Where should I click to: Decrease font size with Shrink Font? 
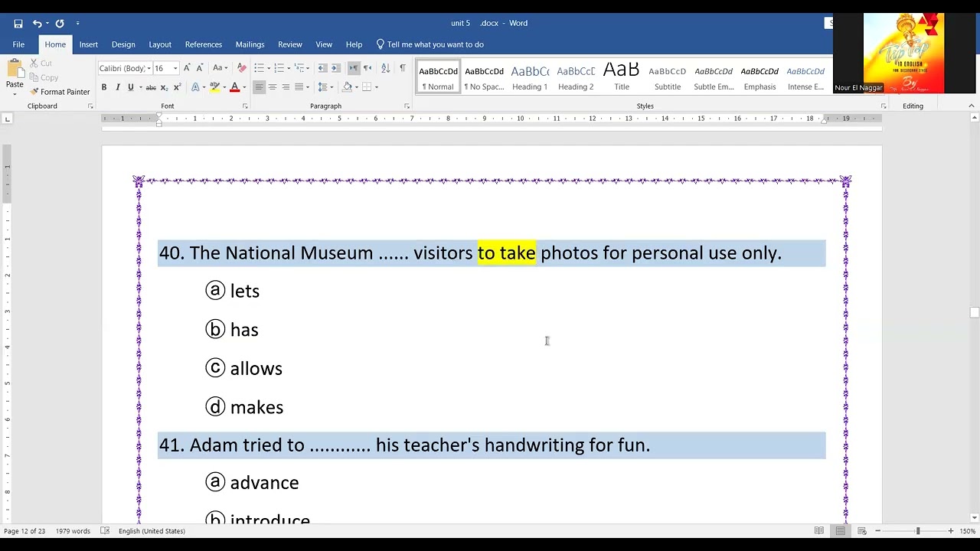[x=199, y=68]
